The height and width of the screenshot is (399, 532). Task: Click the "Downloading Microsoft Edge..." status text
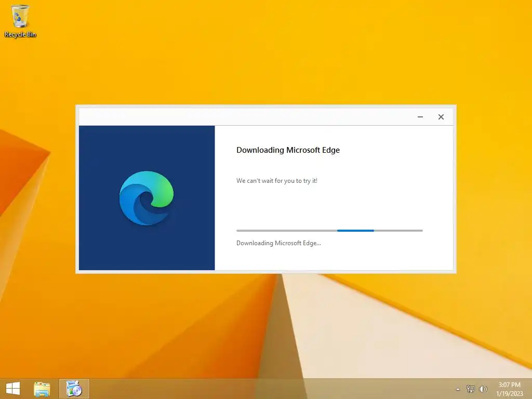point(278,243)
